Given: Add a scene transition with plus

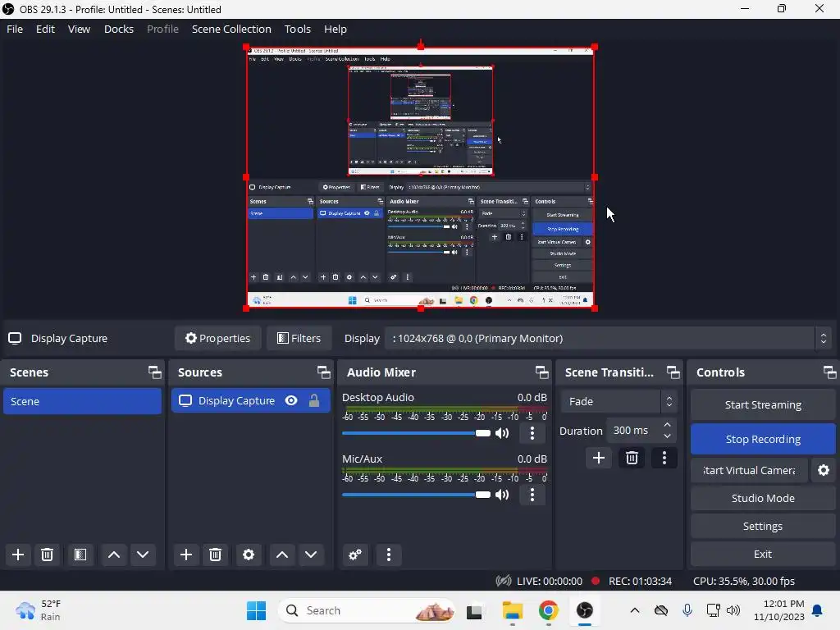Looking at the screenshot, I should 598,458.
